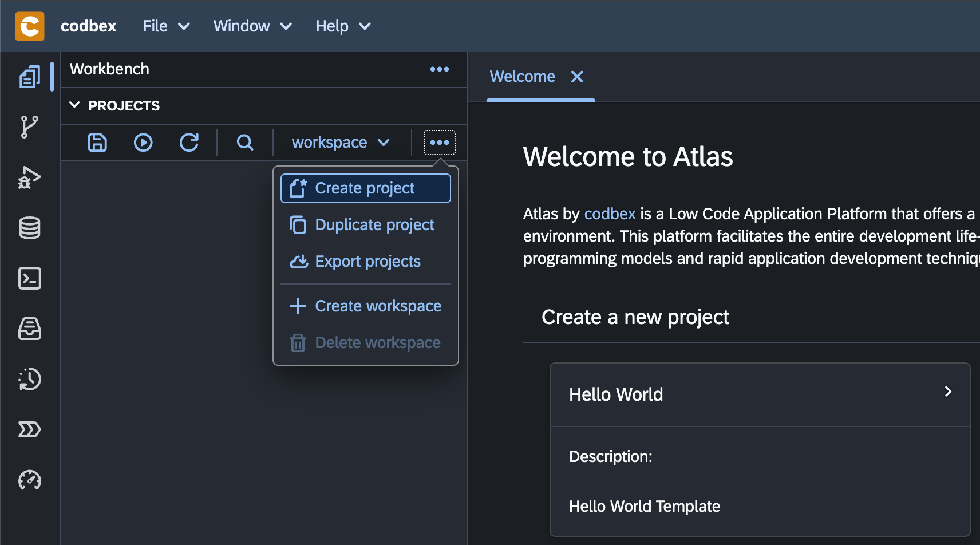This screenshot has height=545, width=980.
Task: Open the Terminal perspective icon
Action: (x=30, y=278)
